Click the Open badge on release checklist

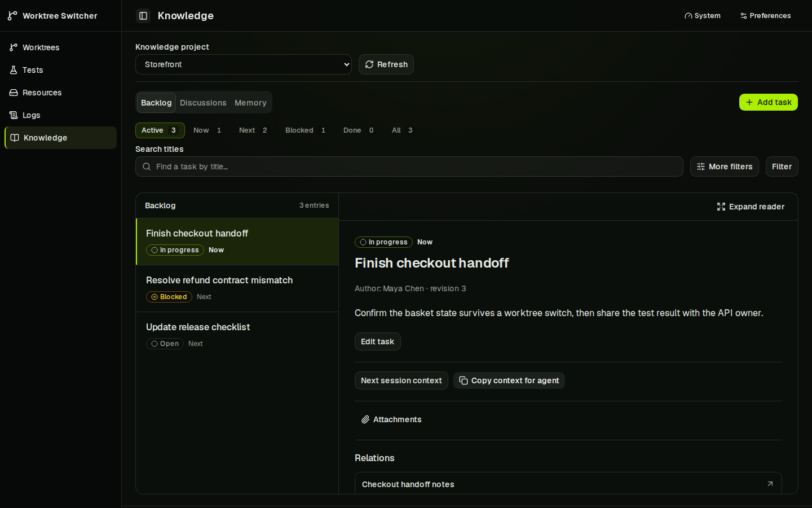pos(165,344)
